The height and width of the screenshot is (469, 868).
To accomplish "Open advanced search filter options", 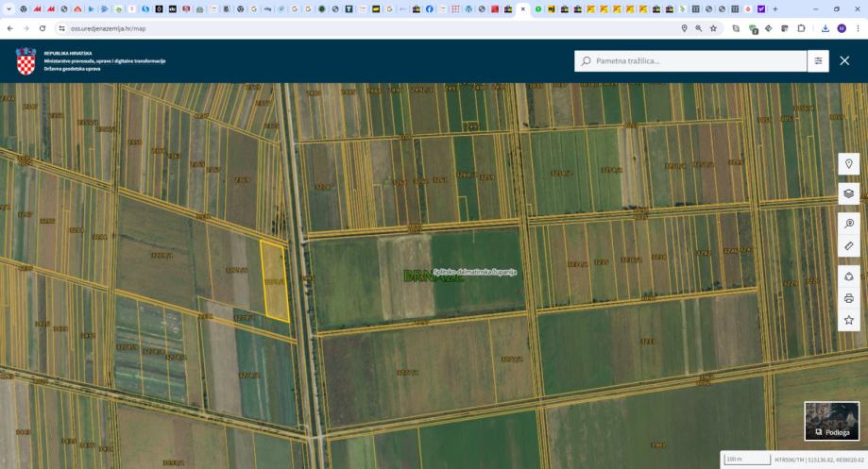I will coord(818,61).
